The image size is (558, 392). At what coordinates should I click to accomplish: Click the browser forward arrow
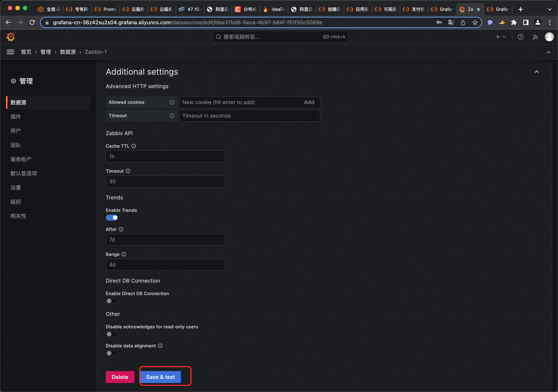pos(20,23)
